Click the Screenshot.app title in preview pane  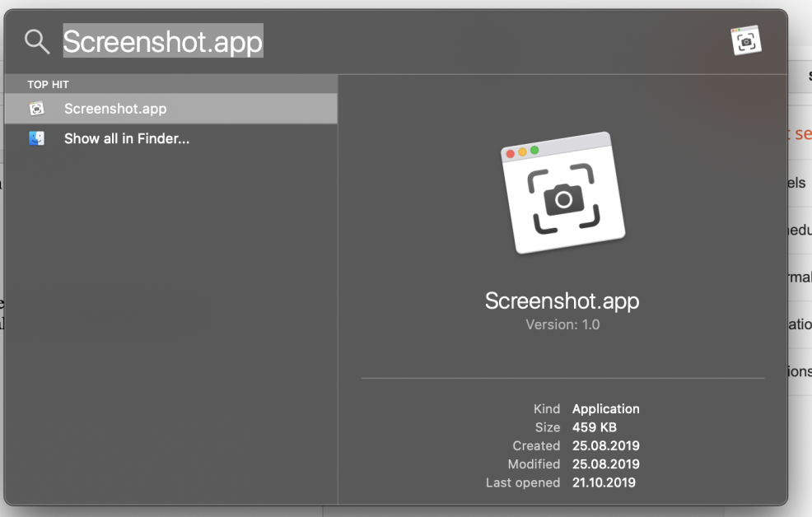point(562,300)
